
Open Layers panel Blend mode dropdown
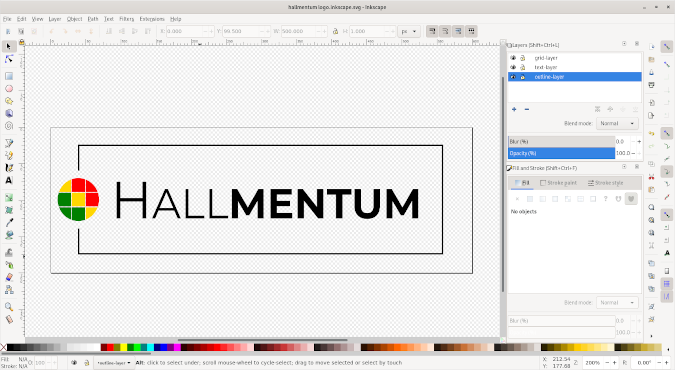click(x=617, y=123)
